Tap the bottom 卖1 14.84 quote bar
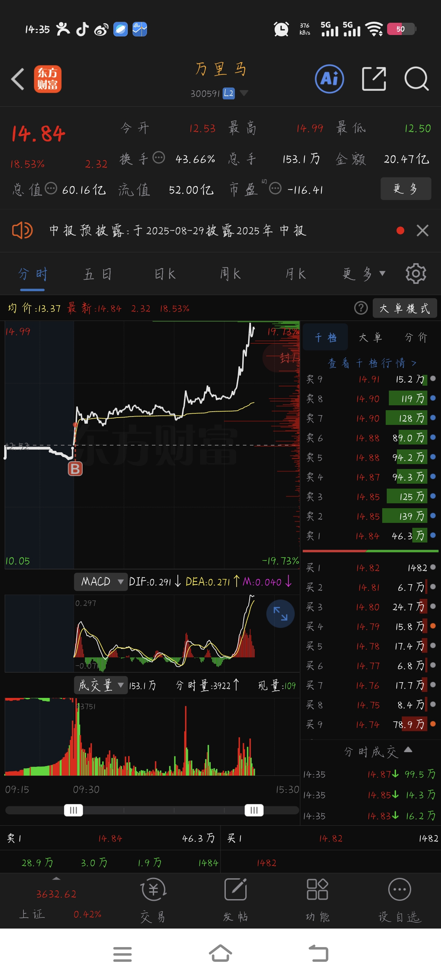This screenshot has width=441, height=980. (110, 838)
